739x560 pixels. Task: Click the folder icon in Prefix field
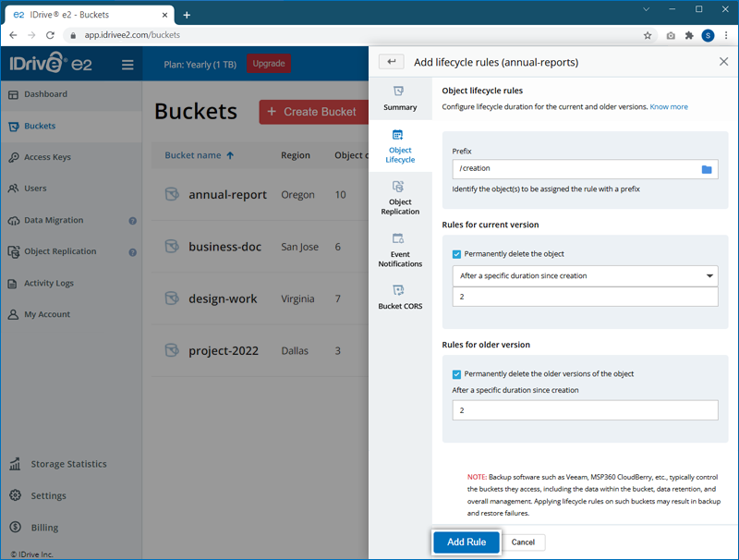click(707, 169)
